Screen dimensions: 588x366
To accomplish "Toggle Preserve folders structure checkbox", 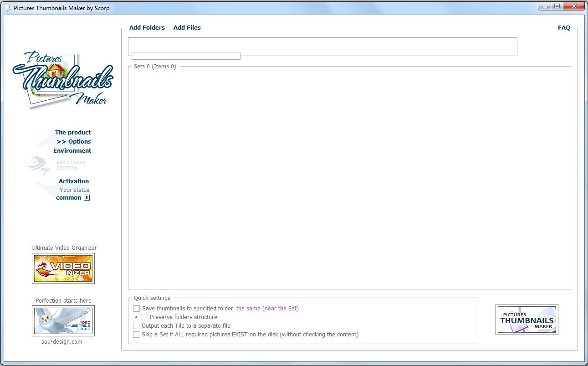I will (x=144, y=317).
